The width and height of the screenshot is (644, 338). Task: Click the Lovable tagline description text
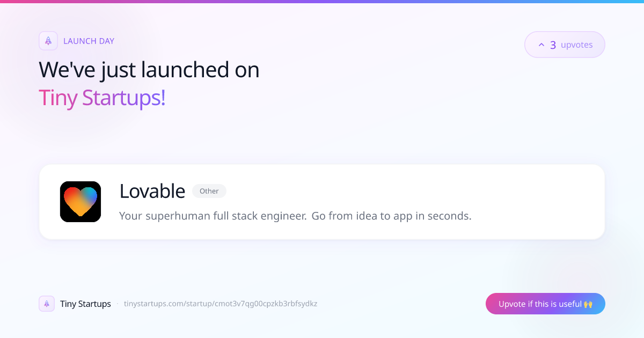295,216
